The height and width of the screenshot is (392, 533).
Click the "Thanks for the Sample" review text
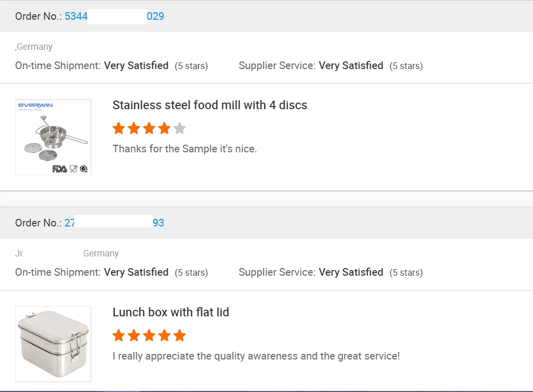184,149
